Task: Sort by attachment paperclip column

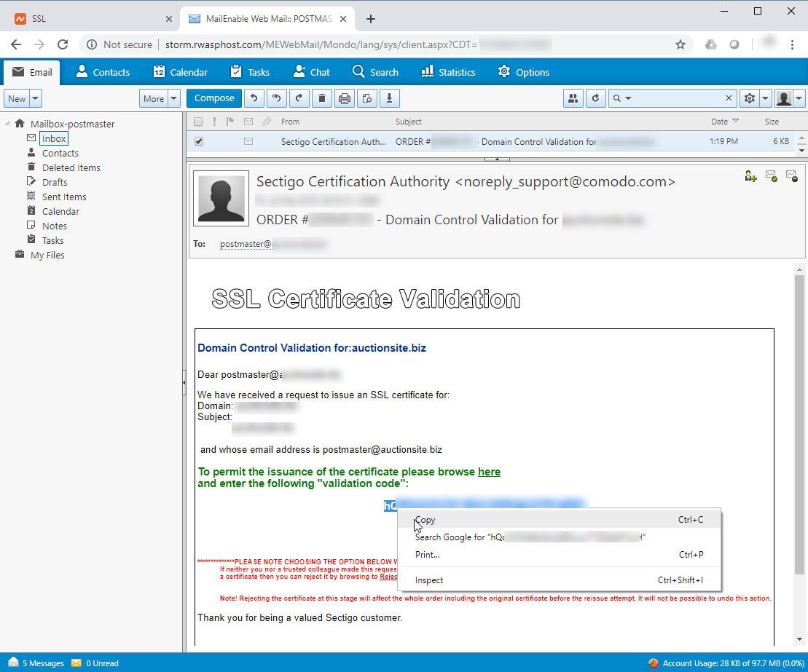Action: [x=267, y=122]
